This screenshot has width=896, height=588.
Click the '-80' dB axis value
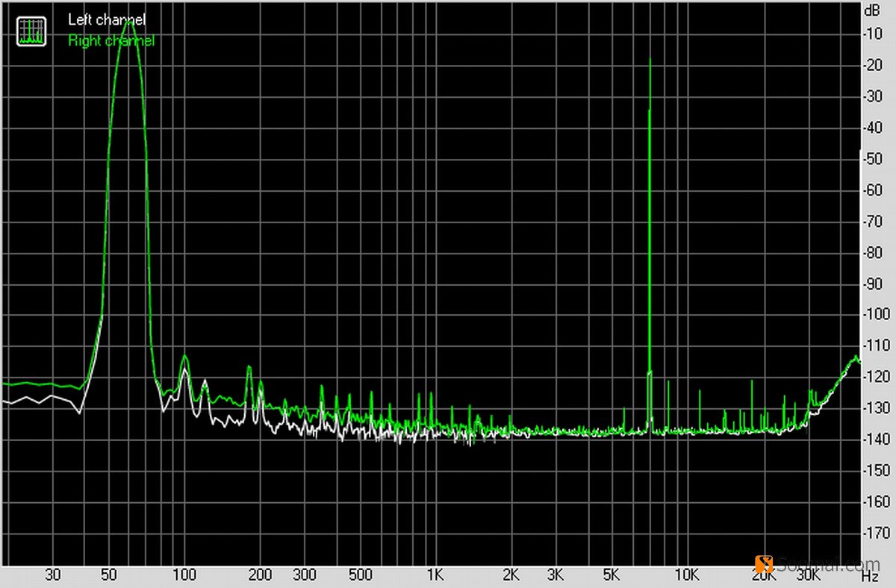pyautogui.click(x=874, y=252)
